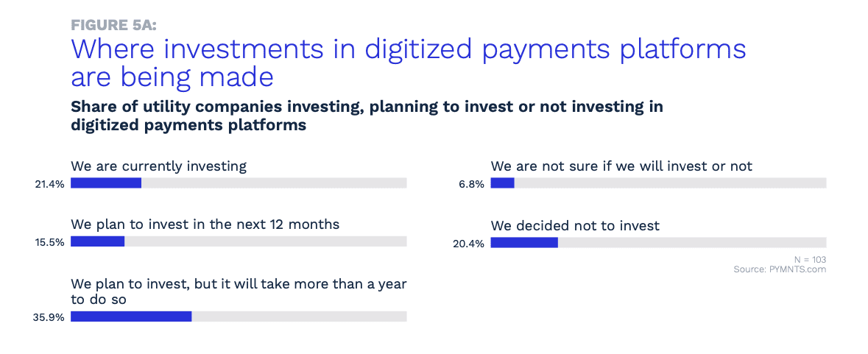Select the 6.8% percentage label
This screenshot has width=868, height=354.
(472, 183)
